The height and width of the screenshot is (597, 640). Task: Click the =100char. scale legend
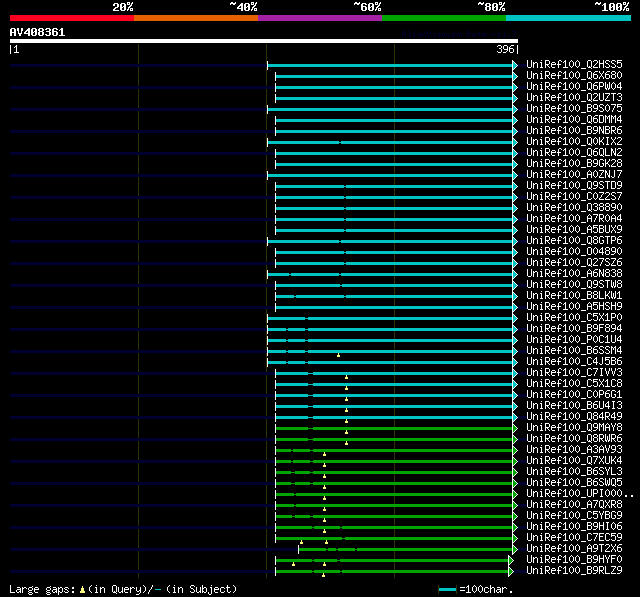[x=476, y=589]
